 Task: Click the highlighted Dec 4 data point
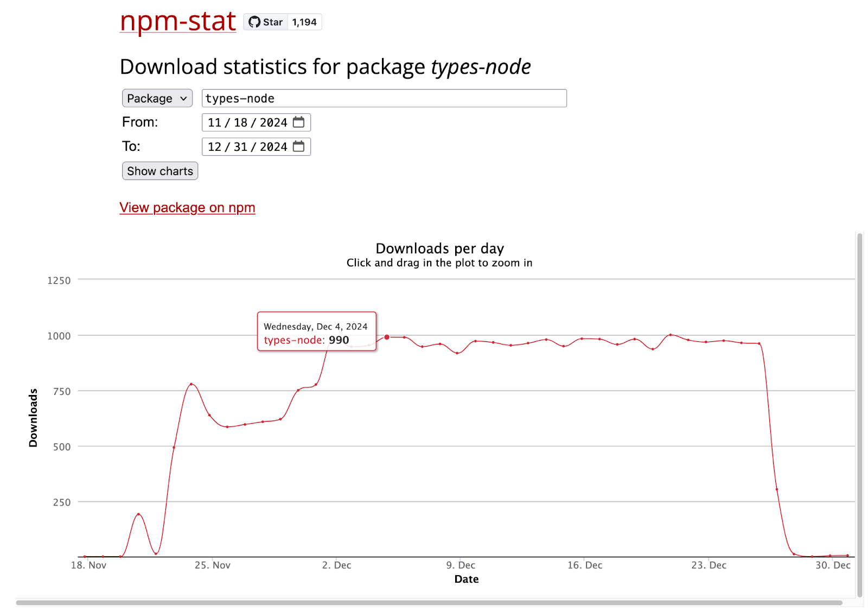[x=387, y=337]
